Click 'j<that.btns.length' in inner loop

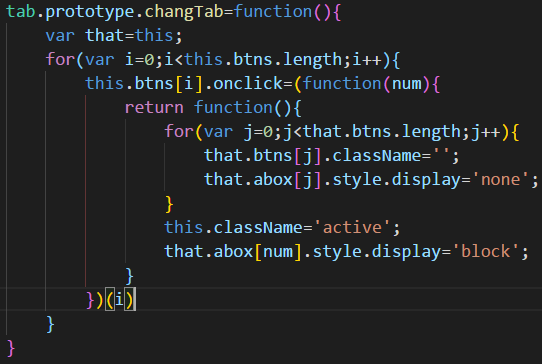pyautogui.click(x=372, y=132)
